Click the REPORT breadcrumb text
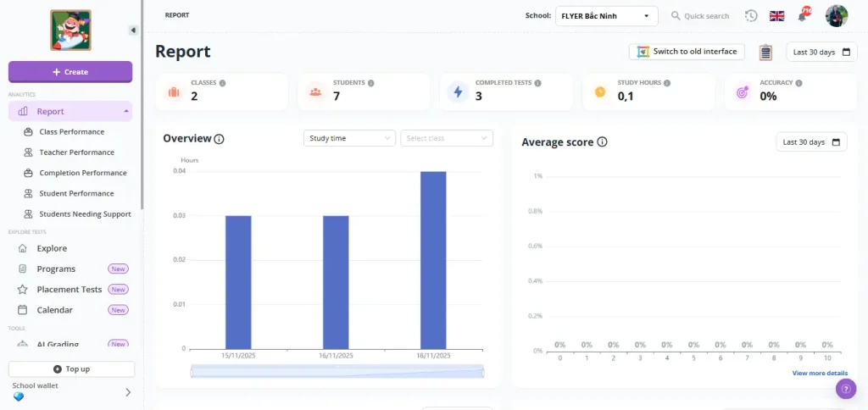The height and width of the screenshot is (410, 868). pos(177,15)
